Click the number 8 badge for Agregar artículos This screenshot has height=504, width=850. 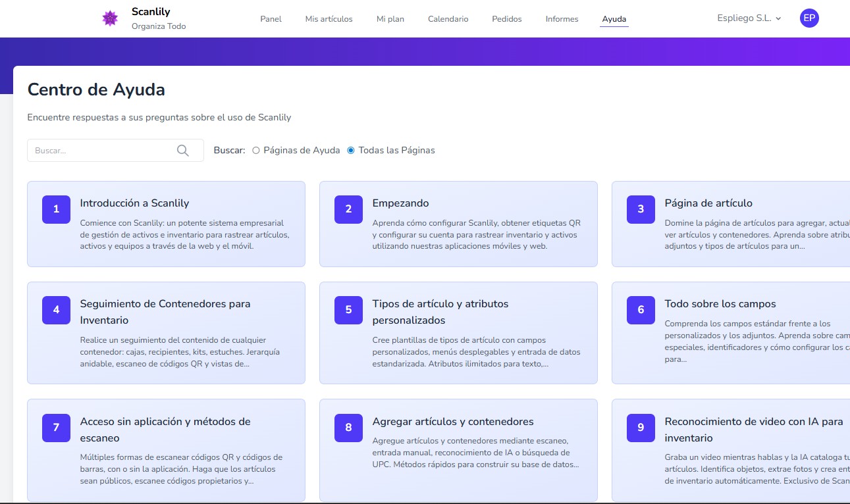pyautogui.click(x=348, y=428)
